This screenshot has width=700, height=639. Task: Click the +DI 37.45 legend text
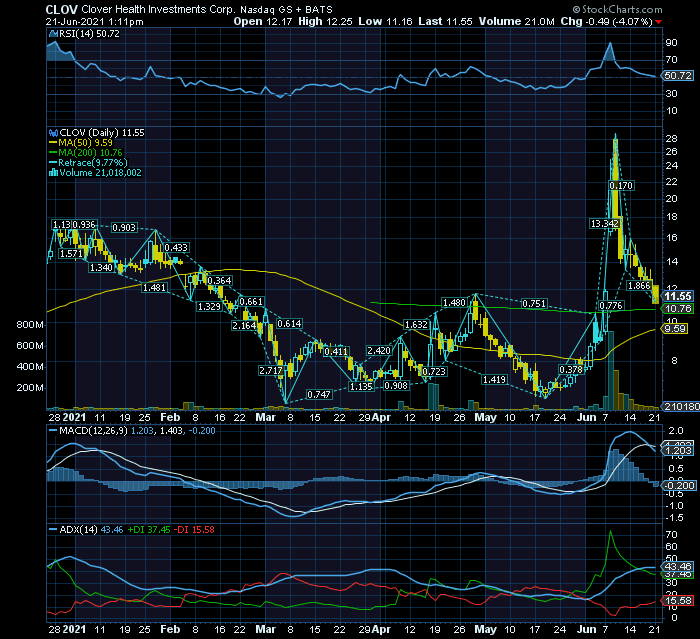click(x=149, y=530)
